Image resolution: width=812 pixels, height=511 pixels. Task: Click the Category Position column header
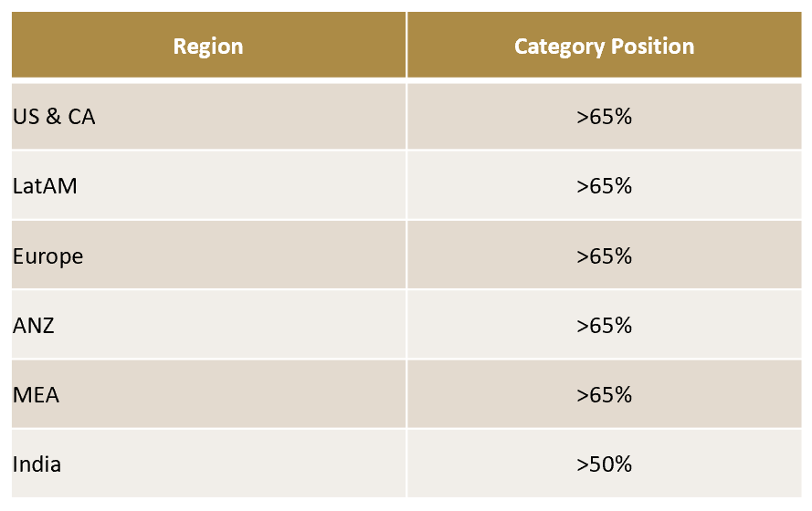[x=604, y=47]
